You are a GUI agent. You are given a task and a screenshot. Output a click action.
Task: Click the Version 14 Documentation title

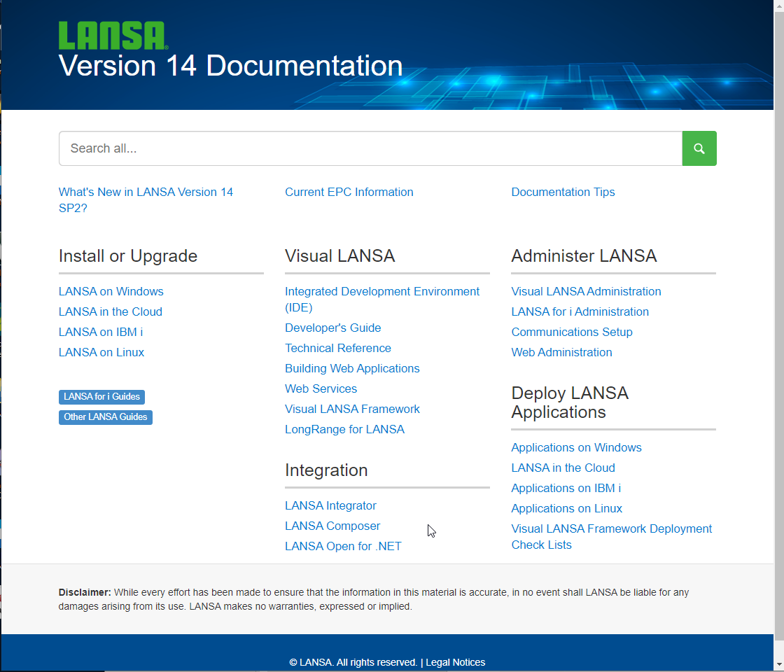[x=230, y=66]
